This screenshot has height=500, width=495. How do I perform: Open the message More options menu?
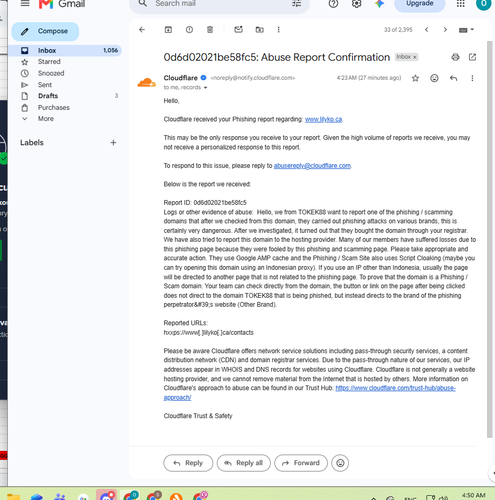point(472,78)
